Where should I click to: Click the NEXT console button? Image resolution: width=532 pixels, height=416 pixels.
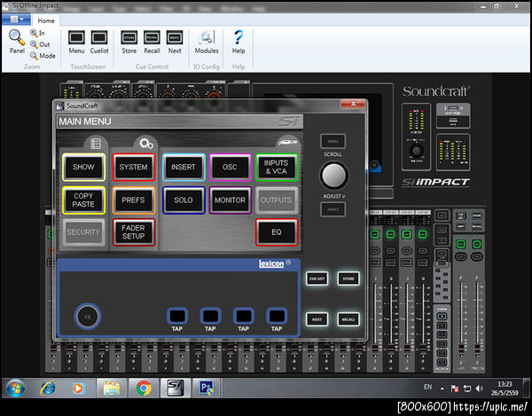point(317,319)
